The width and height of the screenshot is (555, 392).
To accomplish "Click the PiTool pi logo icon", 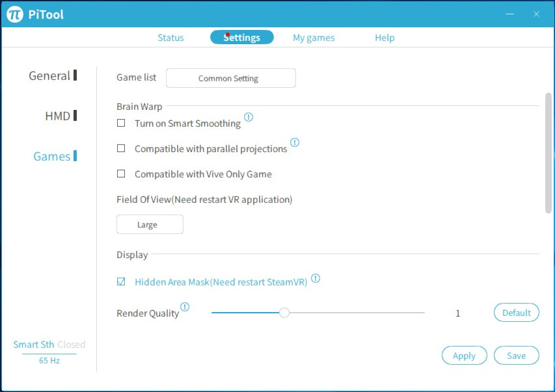I will pos(15,14).
